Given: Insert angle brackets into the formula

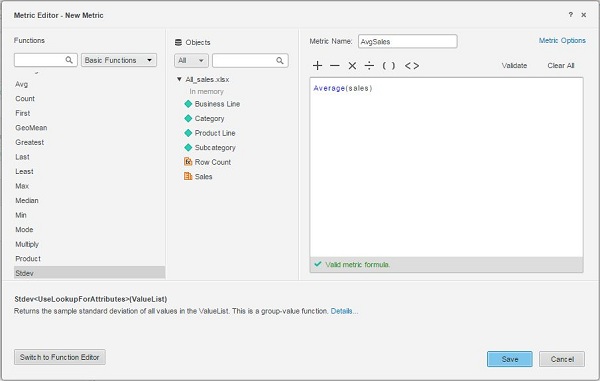Looking at the screenshot, I should (412, 66).
